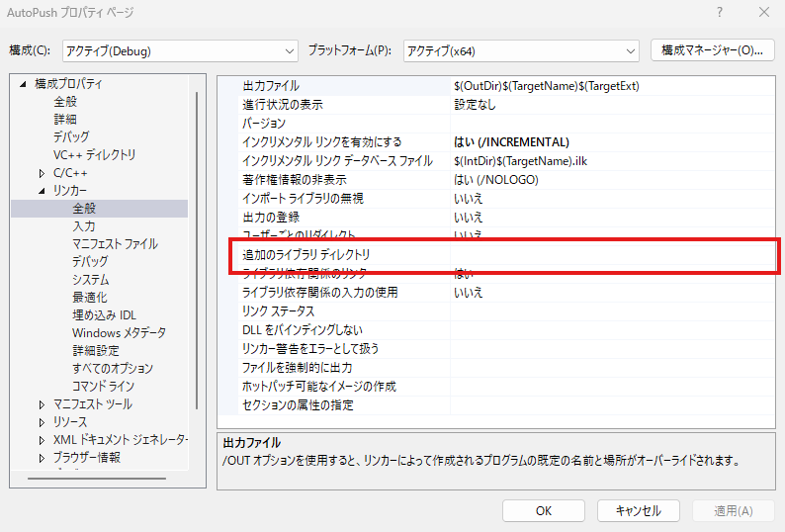Select Windows メタデータ under リンカー
This screenshot has height=532, width=785.
119,333
